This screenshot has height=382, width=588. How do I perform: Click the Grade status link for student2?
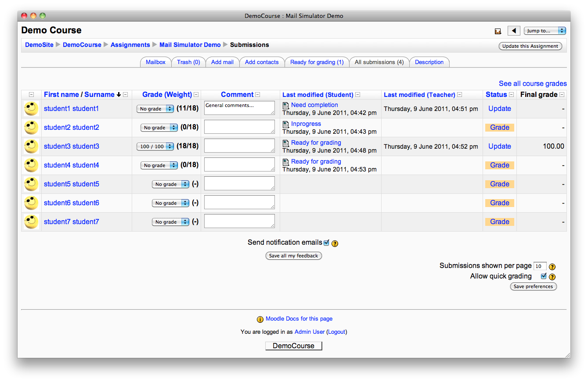499,128
